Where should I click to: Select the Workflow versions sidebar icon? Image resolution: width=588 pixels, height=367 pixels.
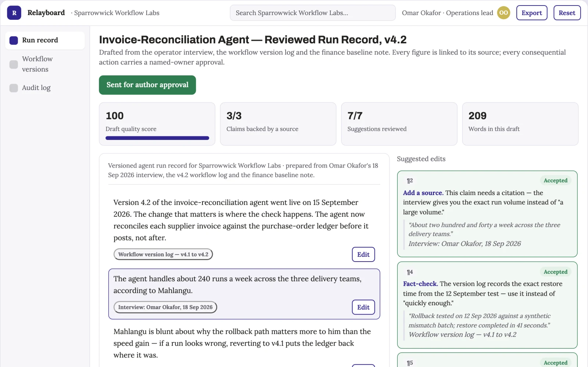14,64
